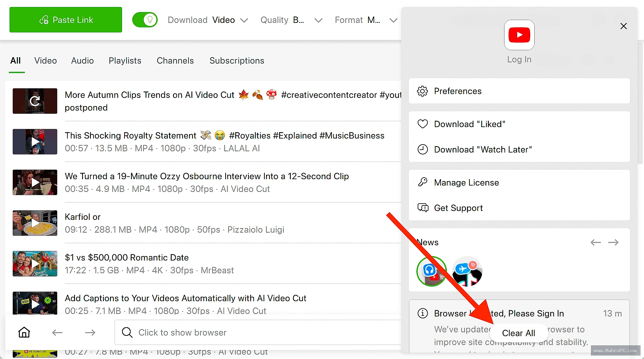Click the Get Support chat icon
This screenshot has height=359, width=644.
point(423,208)
